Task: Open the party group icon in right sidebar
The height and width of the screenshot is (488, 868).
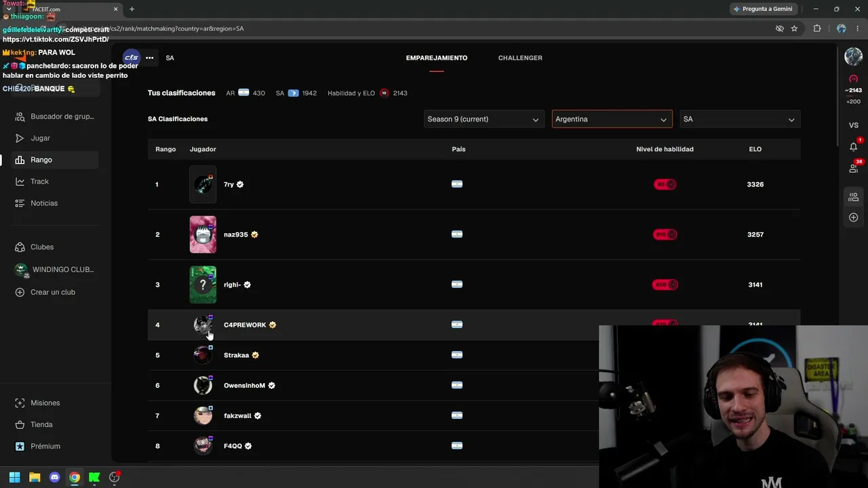Action: pos(853,197)
